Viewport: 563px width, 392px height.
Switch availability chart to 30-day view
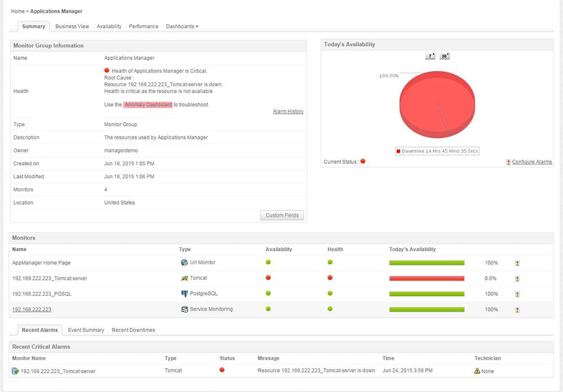443,55
